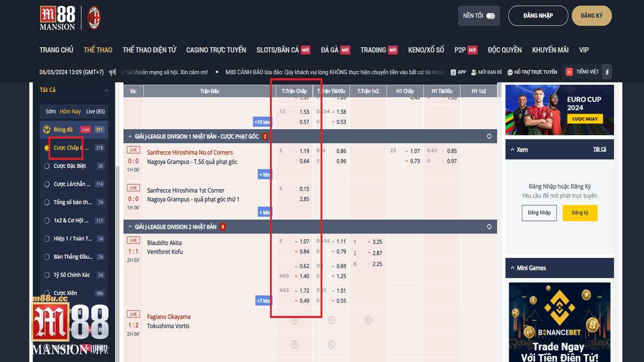Open the Thể Thao menu item

click(x=98, y=49)
